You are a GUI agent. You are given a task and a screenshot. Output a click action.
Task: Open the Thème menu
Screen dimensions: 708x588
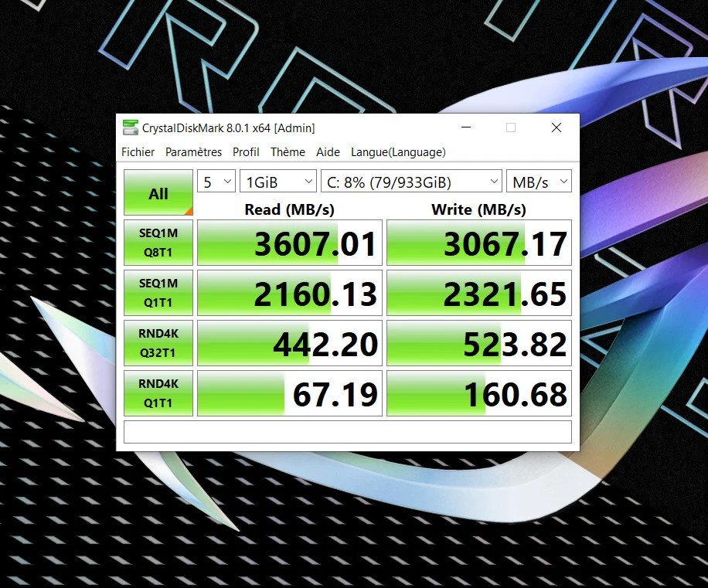[288, 152]
